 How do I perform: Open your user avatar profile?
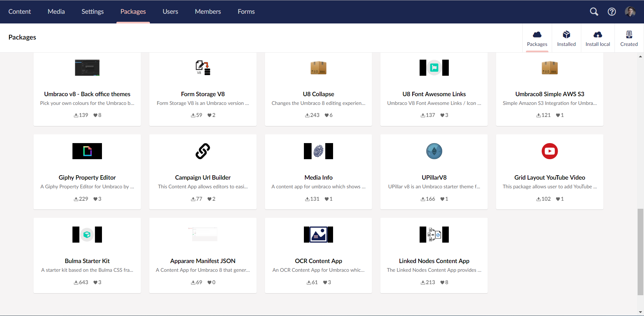pos(631,11)
